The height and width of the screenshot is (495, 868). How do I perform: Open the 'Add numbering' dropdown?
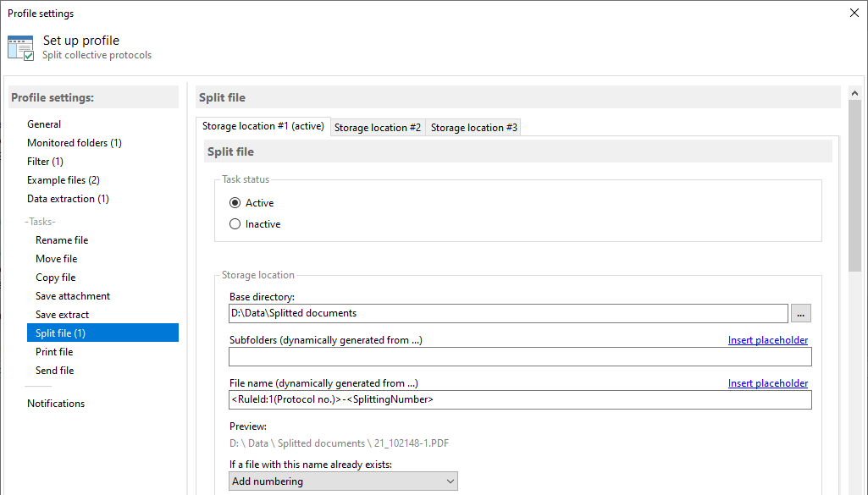coord(343,481)
